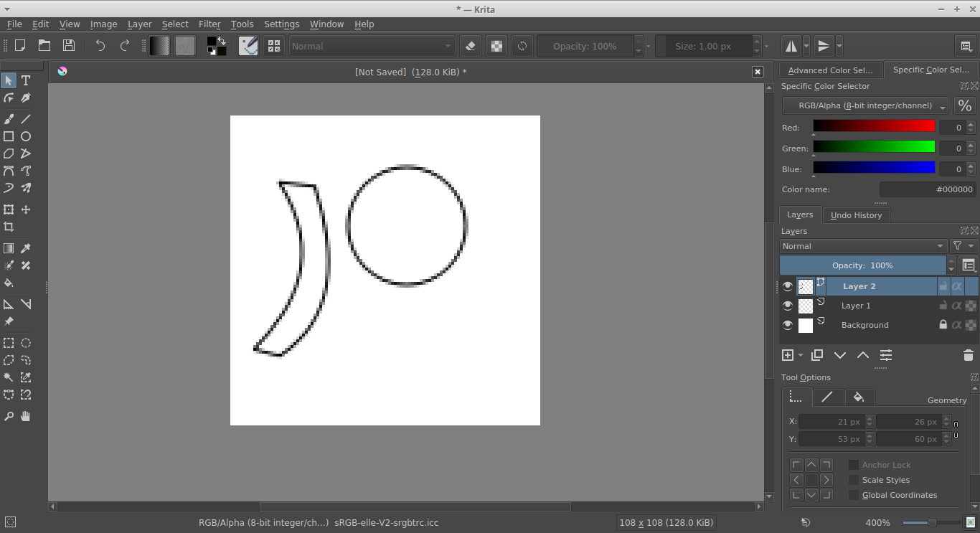
Task: Select the Ellipse shape tool
Action: click(26, 136)
